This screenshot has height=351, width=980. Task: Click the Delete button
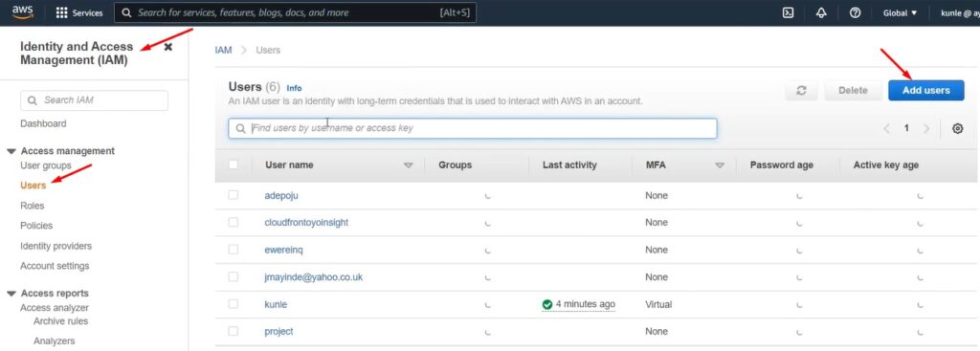click(x=853, y=91)
